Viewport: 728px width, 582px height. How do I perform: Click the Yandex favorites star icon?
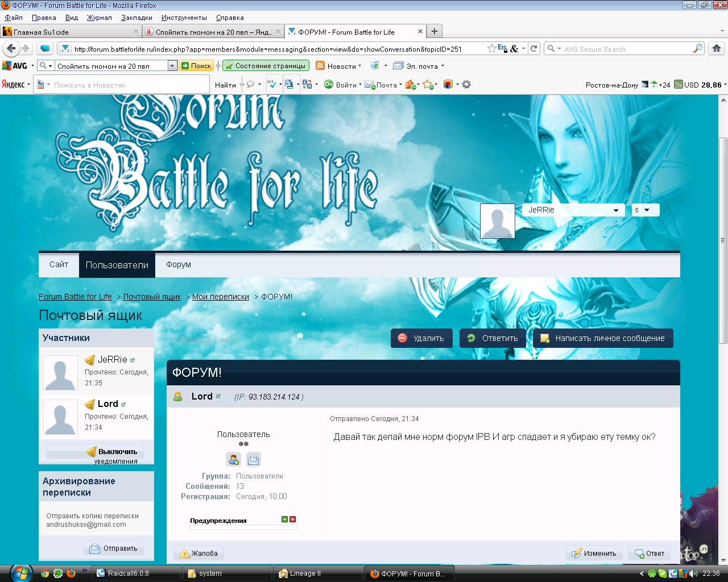[x=428, y=85]
